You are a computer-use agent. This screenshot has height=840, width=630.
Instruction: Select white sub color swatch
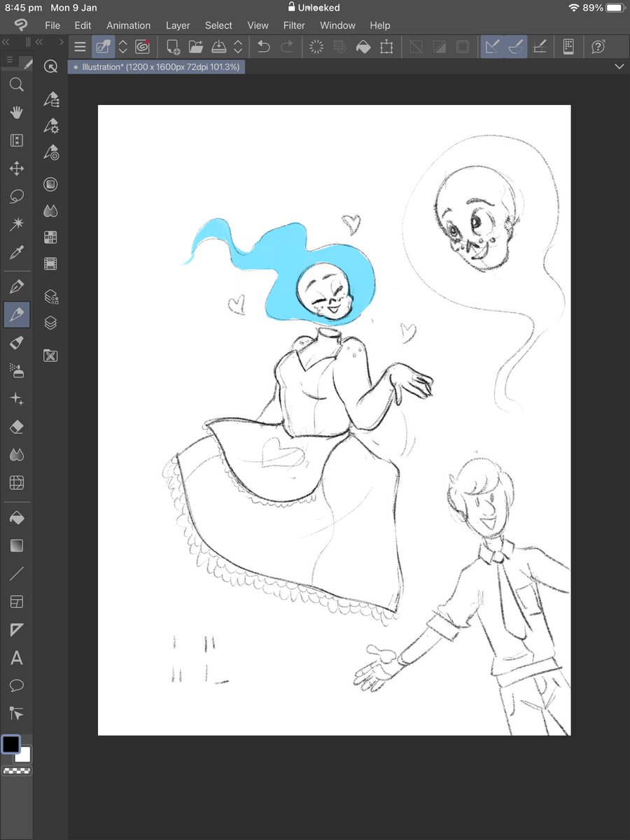[x=24, y=755]
